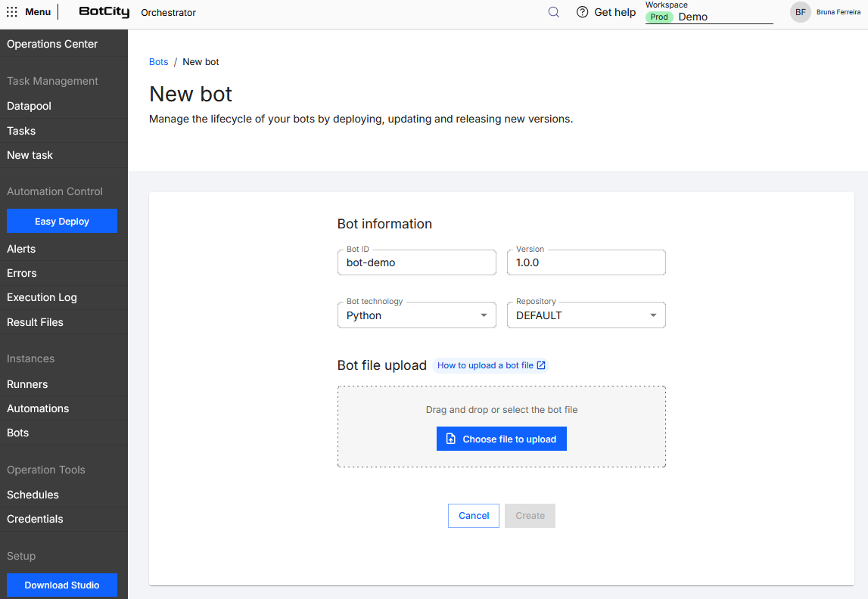The image size is (868, 599).
Task: Click the Automation Control section heading
Action: point(54,191)
